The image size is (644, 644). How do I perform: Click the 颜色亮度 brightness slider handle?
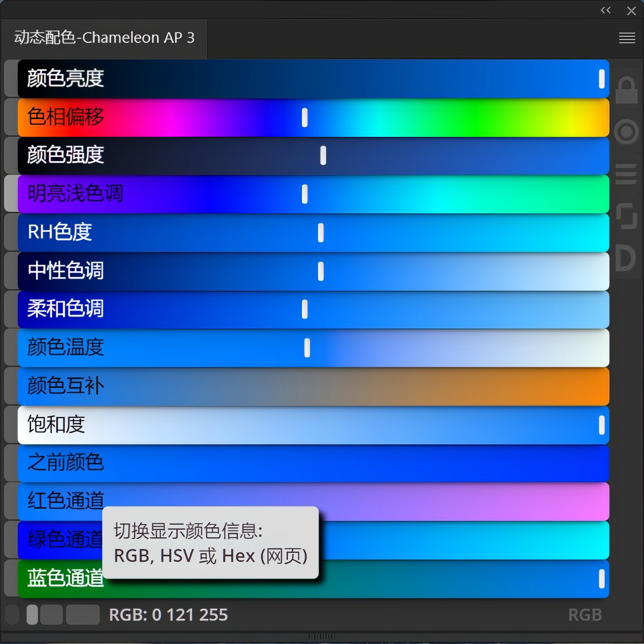click(x=601, y=79)
